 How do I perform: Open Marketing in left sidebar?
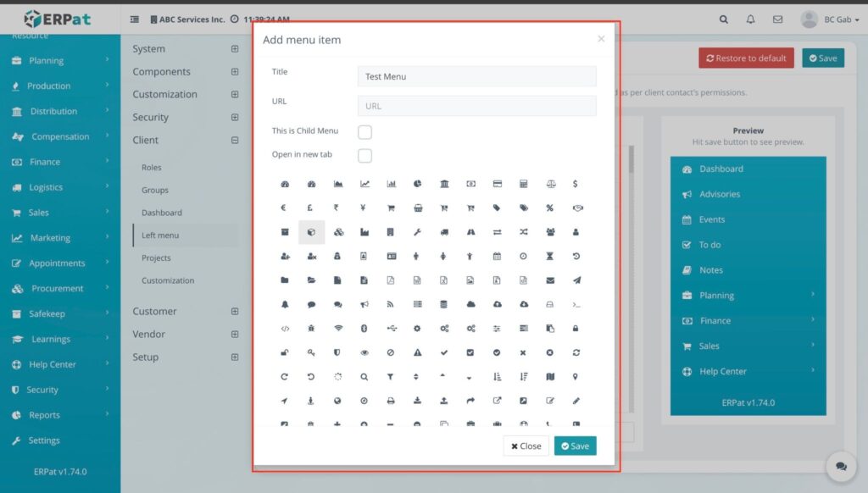60,238
